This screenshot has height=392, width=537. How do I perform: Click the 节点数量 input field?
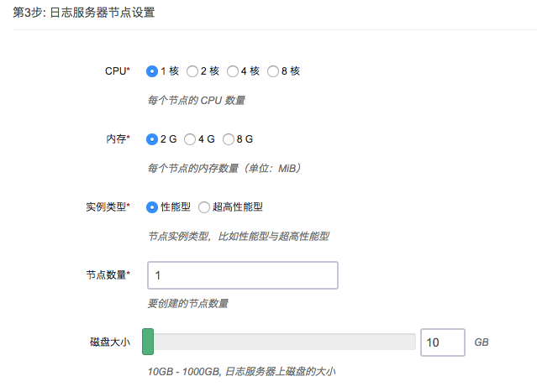point(243,275)
